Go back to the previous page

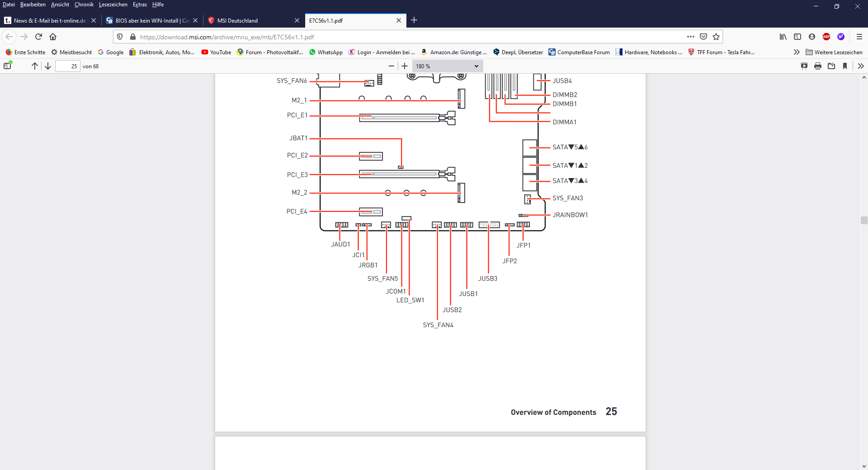(x=9, y=37)
